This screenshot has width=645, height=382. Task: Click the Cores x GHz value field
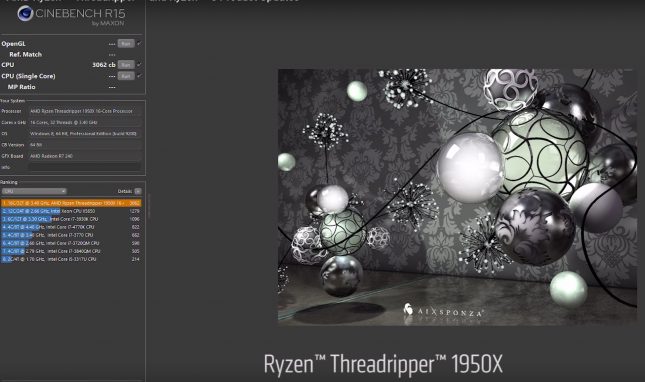click(x=85, y=122)
